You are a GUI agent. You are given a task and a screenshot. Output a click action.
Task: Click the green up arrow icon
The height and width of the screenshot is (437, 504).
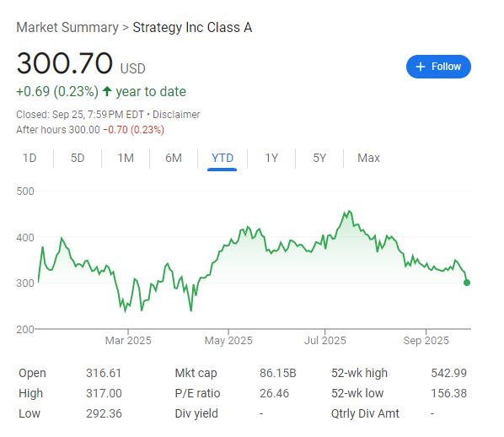107,91
